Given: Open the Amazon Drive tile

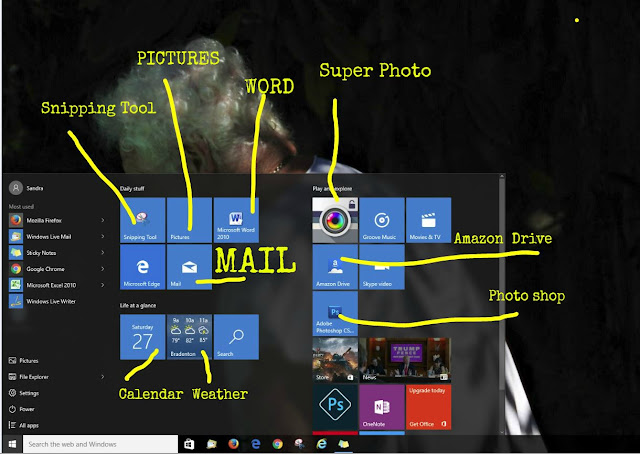Looking at the screenshot, I should coord(335,267).
